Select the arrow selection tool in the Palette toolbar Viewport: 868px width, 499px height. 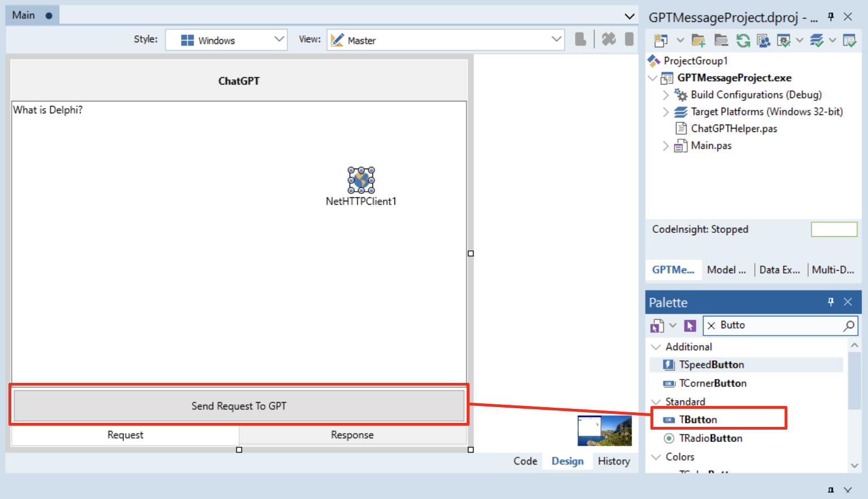(x=689, y=325)
